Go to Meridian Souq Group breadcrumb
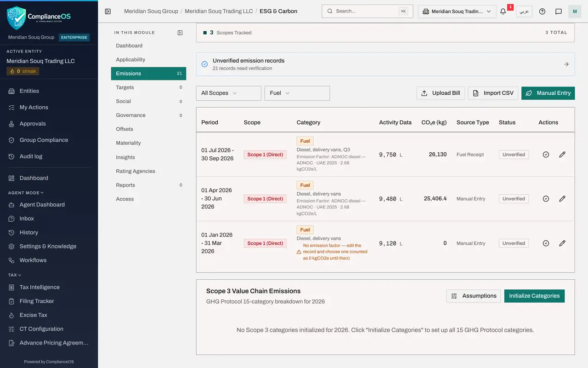588x368 pixels. click(x=151, y=11)
